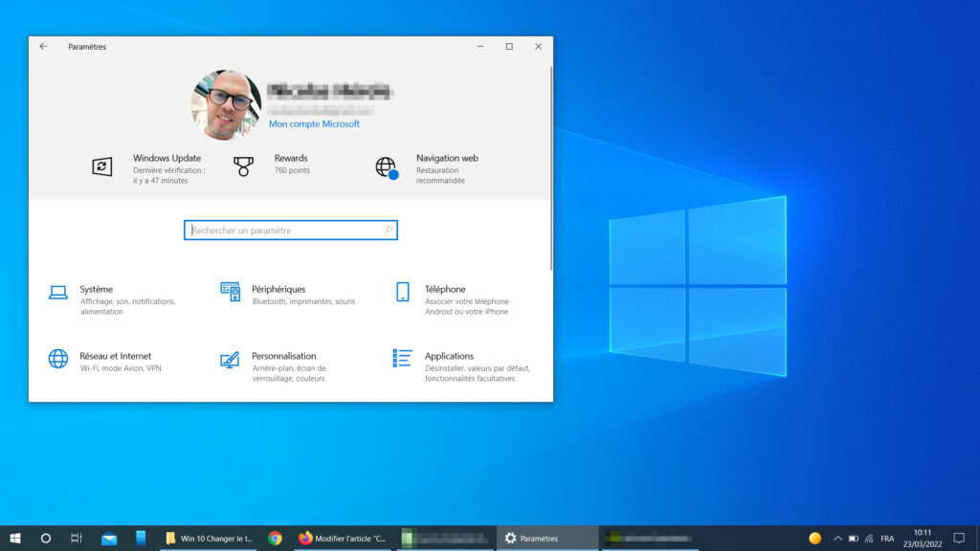Click 'Restauration recommandée' text
980x551 pixels.
(x=440, y=175)
